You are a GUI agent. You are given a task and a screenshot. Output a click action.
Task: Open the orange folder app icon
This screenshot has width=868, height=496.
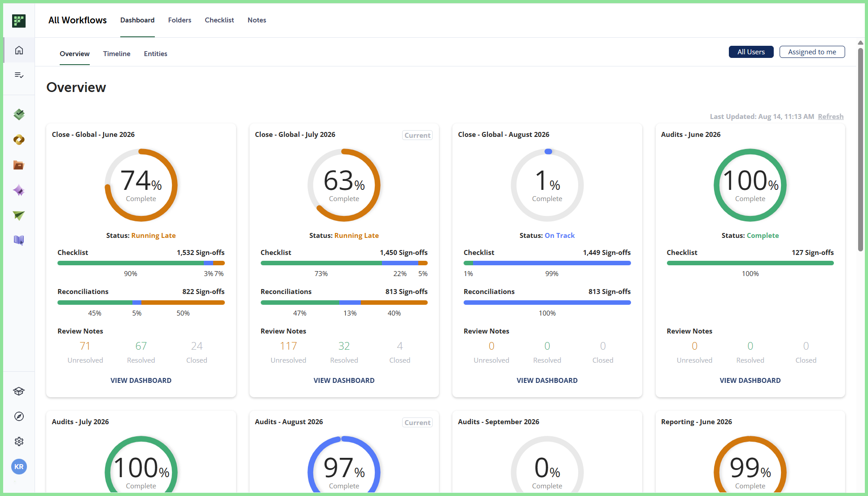pyautogui.click(x=19, y=165)
